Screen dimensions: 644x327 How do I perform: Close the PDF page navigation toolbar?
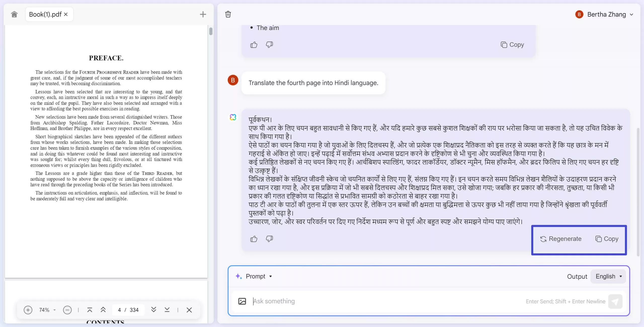pos(189,310)
